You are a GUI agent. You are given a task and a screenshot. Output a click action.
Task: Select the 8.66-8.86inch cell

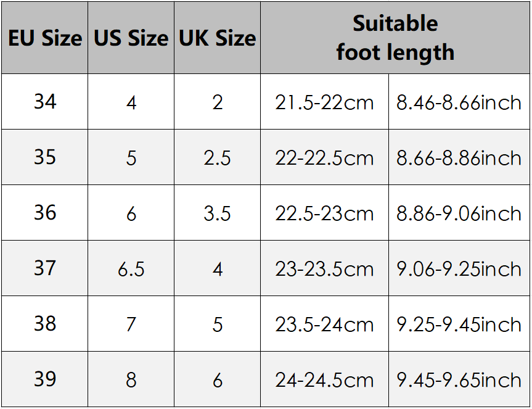(459, 158)
